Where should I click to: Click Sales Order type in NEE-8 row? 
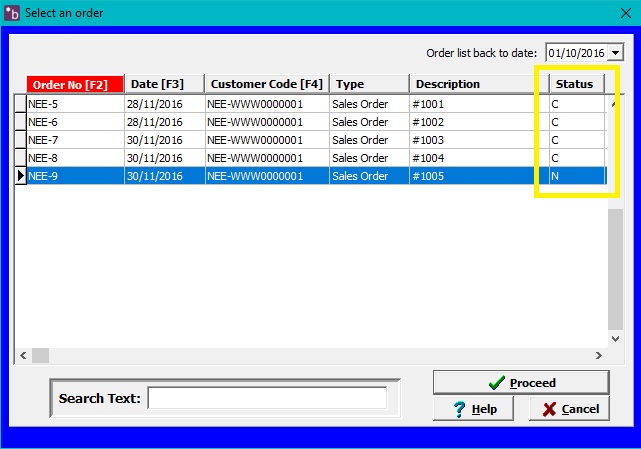point(370,158)
